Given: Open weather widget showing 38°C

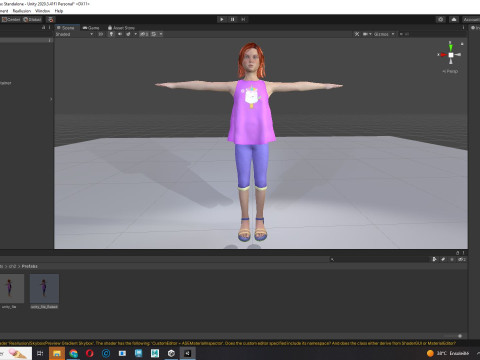Looking at the screenshot, I should point(448,353).
